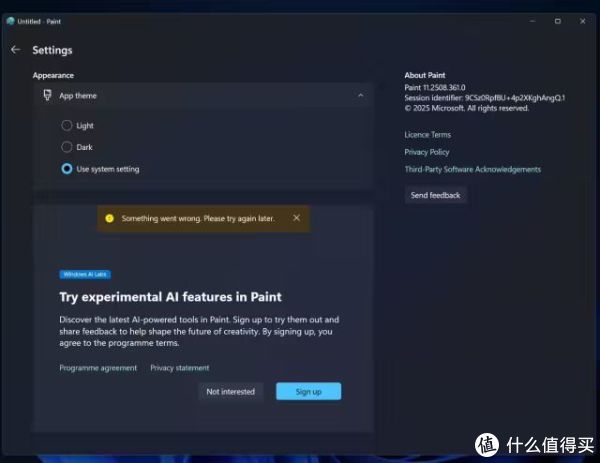
Task: Collapse the App theme section chevron
Action: pos(359,96)
